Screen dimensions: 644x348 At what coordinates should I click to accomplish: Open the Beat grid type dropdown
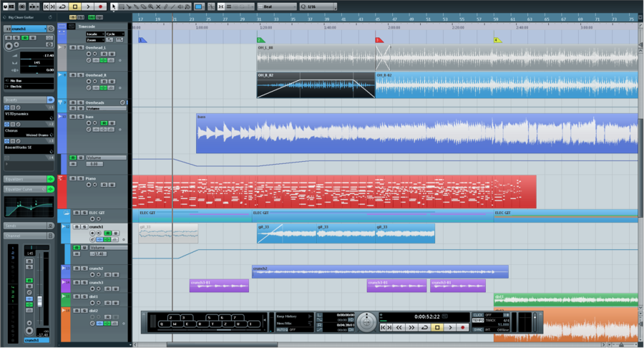[275, 6]
